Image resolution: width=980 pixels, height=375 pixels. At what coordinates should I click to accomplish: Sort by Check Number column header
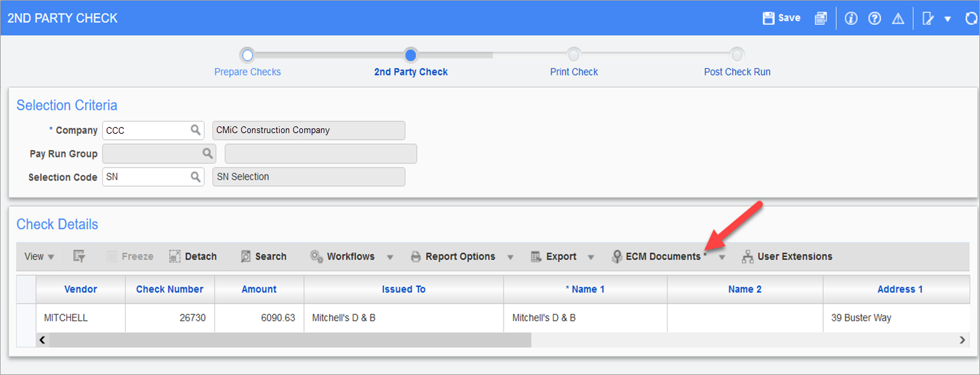170,289
